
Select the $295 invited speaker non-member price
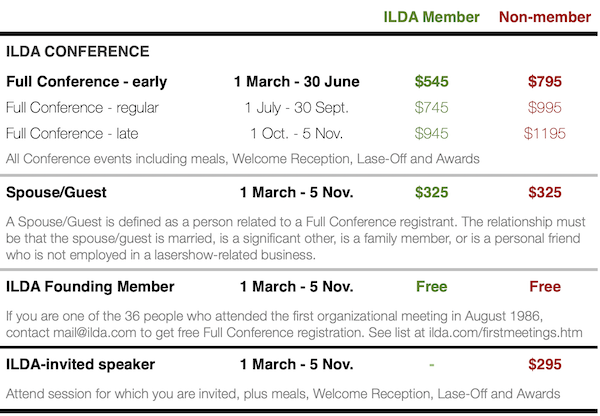tap(545, 364)
